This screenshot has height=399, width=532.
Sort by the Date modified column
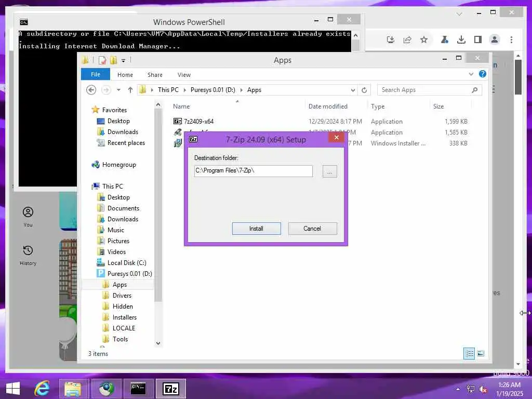coord(328,106)
